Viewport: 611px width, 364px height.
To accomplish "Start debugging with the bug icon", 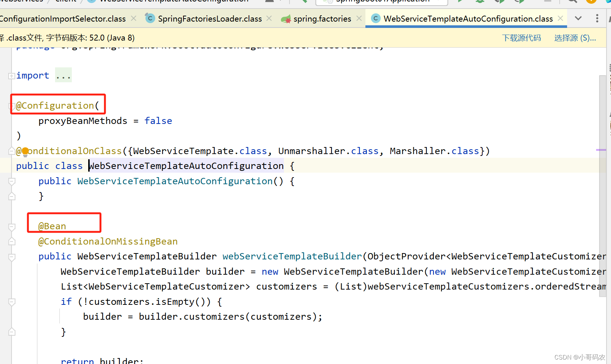I will 480,1.
